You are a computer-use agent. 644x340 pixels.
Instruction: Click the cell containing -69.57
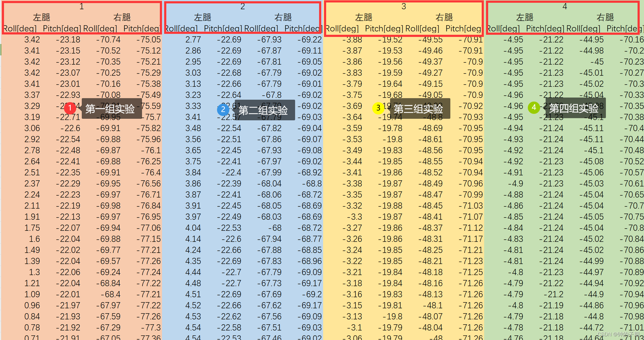pos(108,261)
